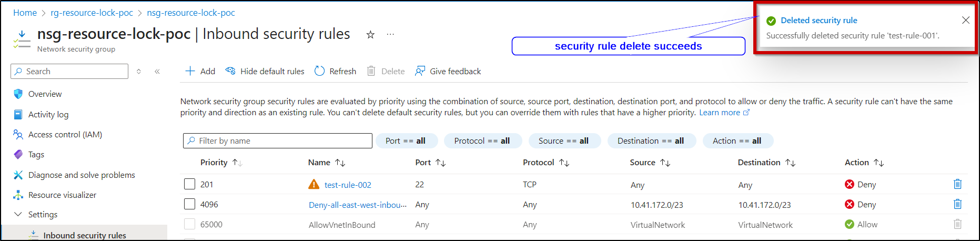980x241 pixels.
Task: Open the Protocol == all filter
Action: pos(482,141)
